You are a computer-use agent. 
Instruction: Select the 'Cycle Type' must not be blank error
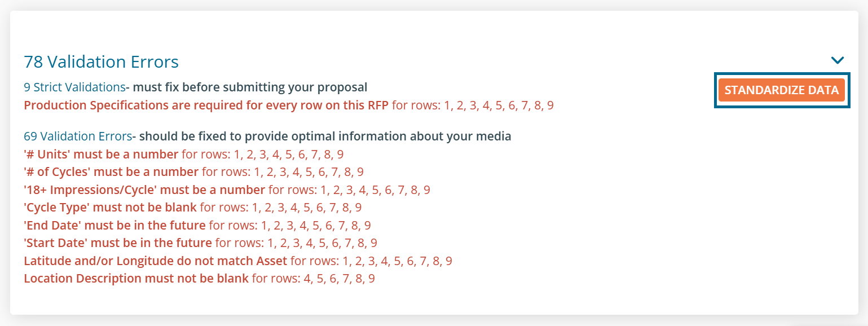point(110,208)
